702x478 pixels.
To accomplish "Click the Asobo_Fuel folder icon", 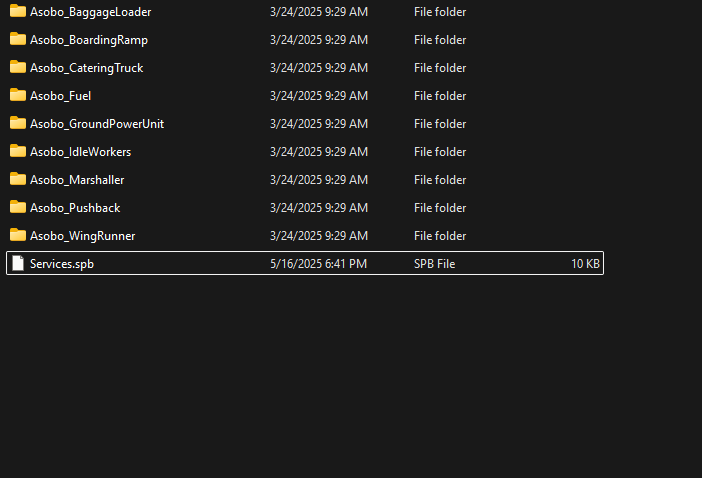I will tap(18, 95).
